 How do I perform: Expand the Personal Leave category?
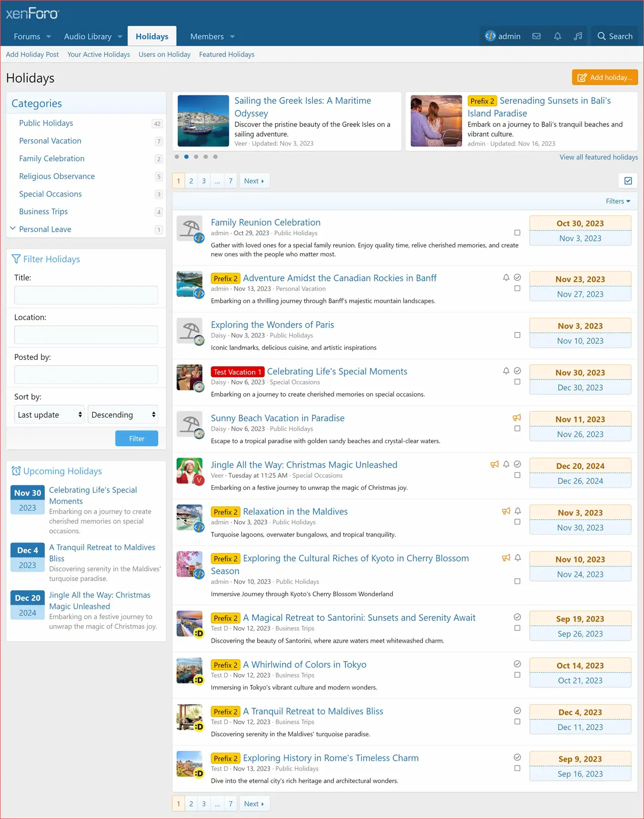tap(13, 229)
